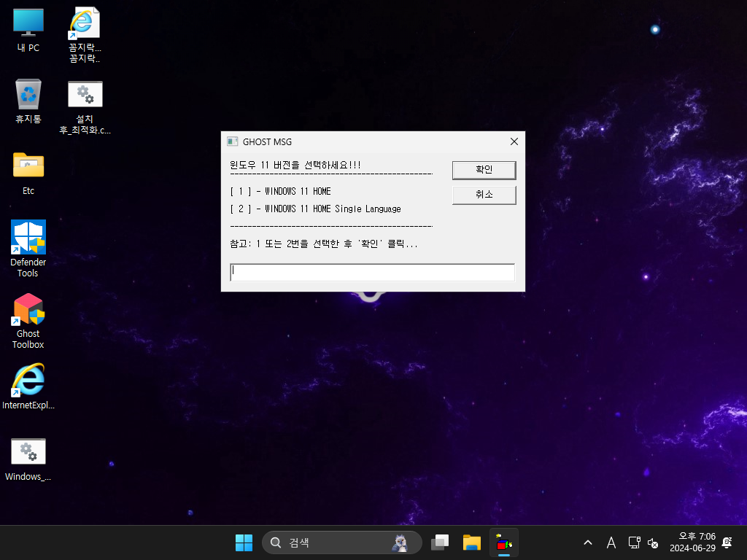The width and height of the screenshot is (747, 560).
Task: Select the 휴지통 recycle bin icon
Action: click(x=28, y=101)
